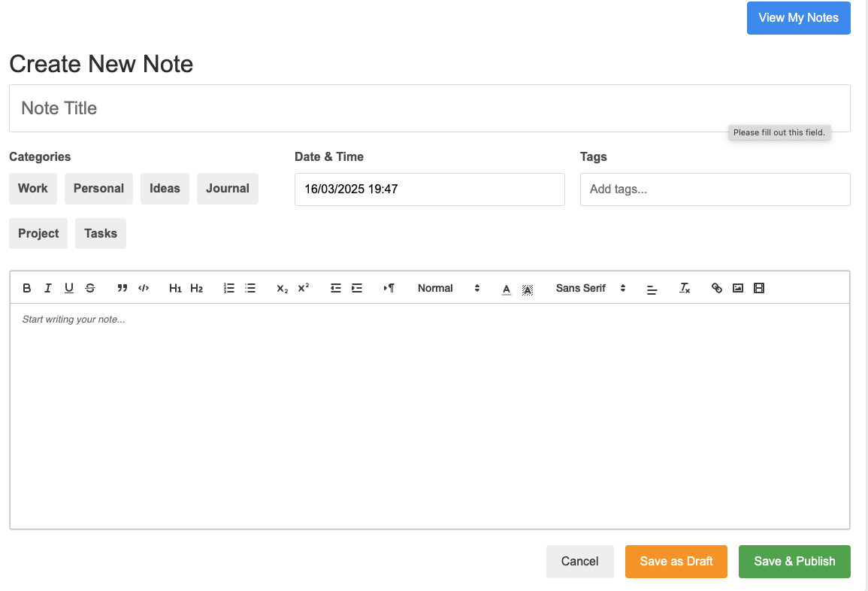Insert an image into the note
The image size is (868, 591).
pos(738,288)
